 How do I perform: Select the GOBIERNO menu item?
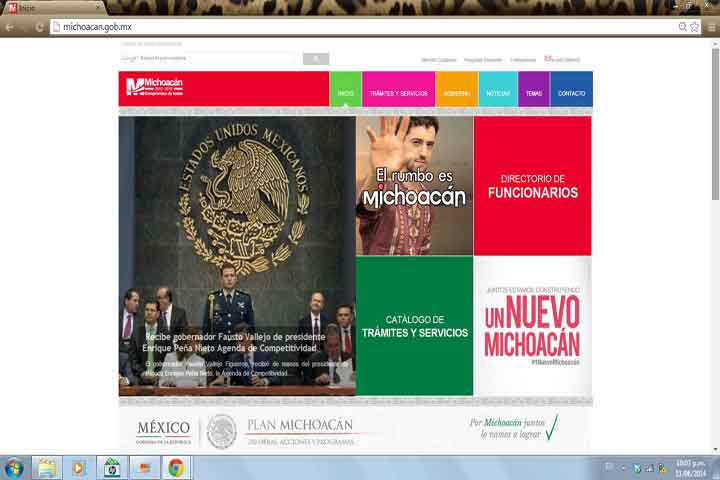pos(457,92)
